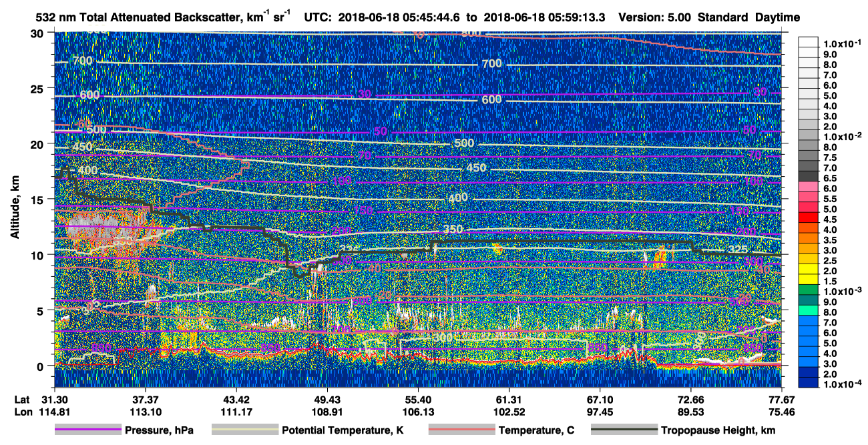The height and width of the screenshot is (445, 868).
Task: Select the 'Temperature, C' legend label
Action: (x=536, y=430)
